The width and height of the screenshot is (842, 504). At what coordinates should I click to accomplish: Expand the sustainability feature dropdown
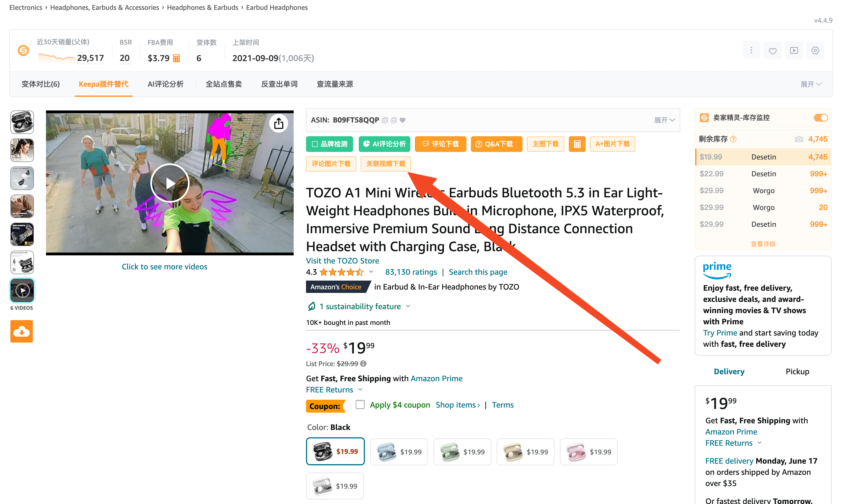coord(408,306)
